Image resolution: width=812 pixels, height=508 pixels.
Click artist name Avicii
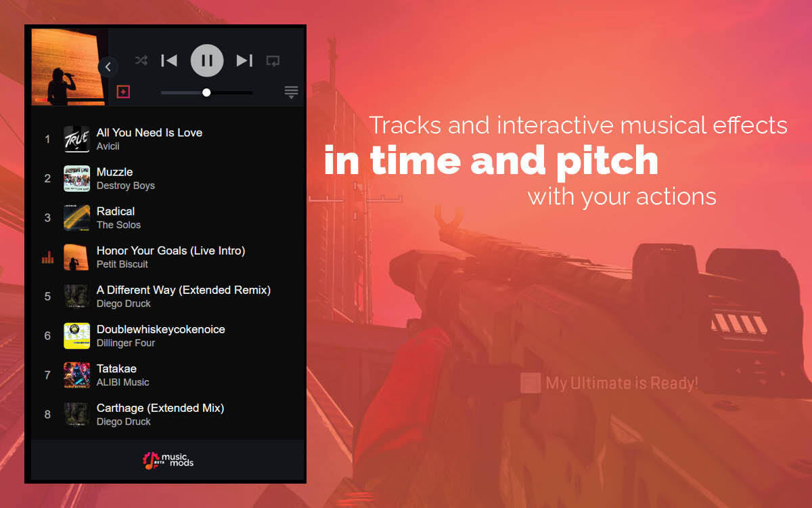tap(108, 146)
